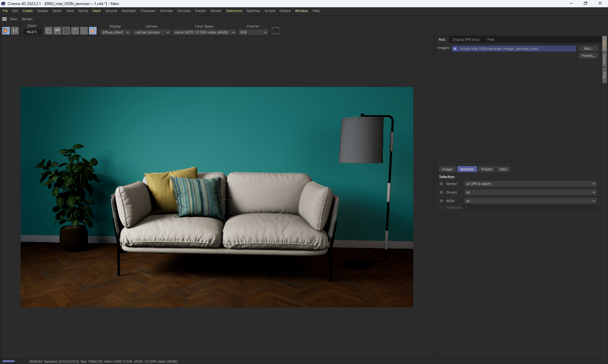The image size is (608, 364).
Task: Open the Arnold menu in menu bar
Action: tap(269, 11)
